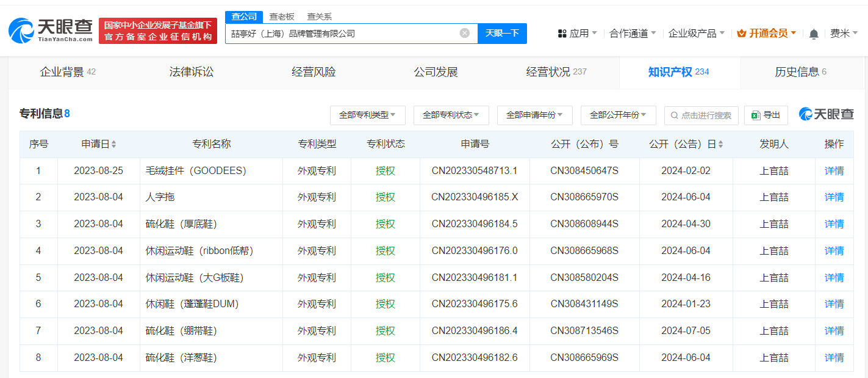868x378 pixels.
Task: Click the 天眼查 watermark logo on the right
Action: click(827, 114)
